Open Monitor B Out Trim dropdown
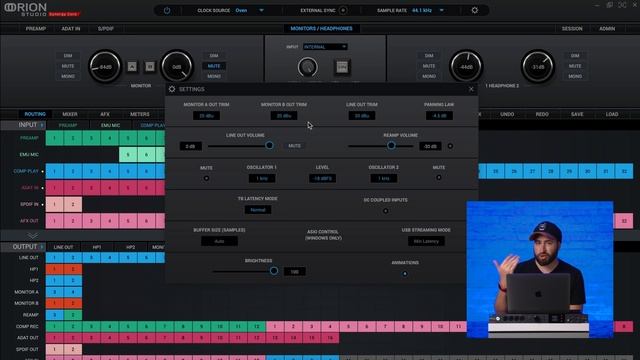The width and height of the screenshot is (640, 360). pyautogui.click(x=284, y=116)
